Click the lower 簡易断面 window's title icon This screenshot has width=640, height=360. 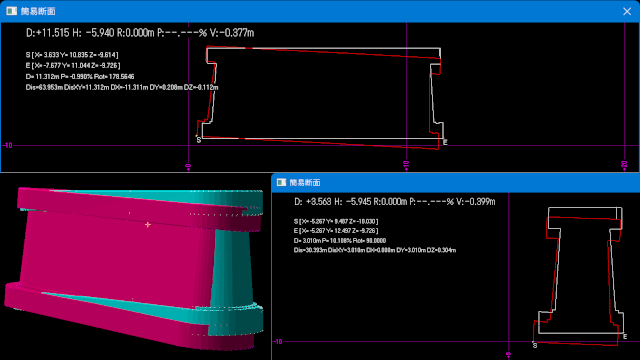pyautogui.click(x=281, y=182)
